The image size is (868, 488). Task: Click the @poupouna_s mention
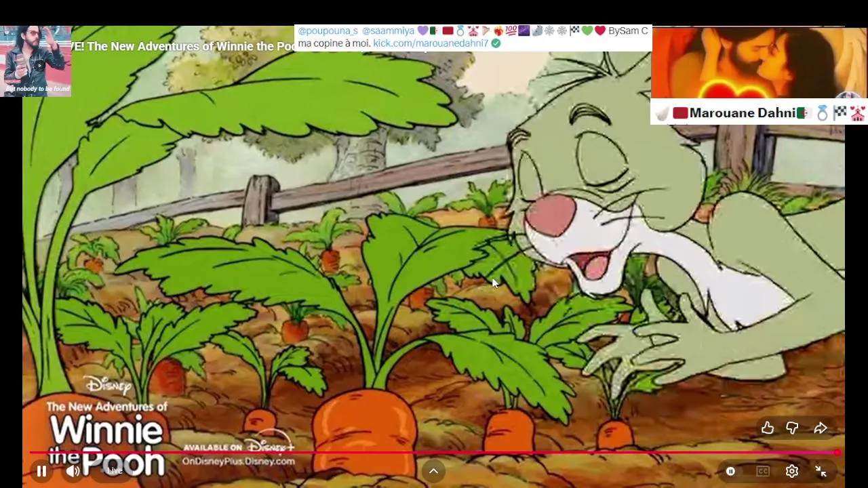point(328,31)
